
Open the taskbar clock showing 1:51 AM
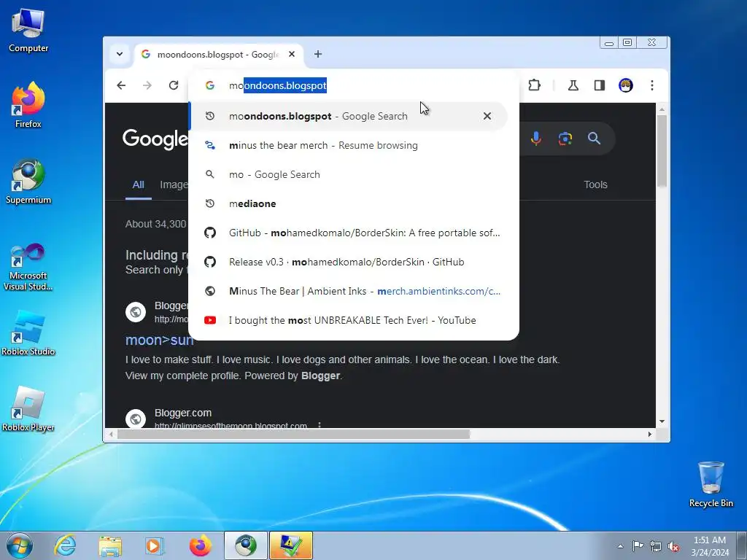(x=710, y=546)
